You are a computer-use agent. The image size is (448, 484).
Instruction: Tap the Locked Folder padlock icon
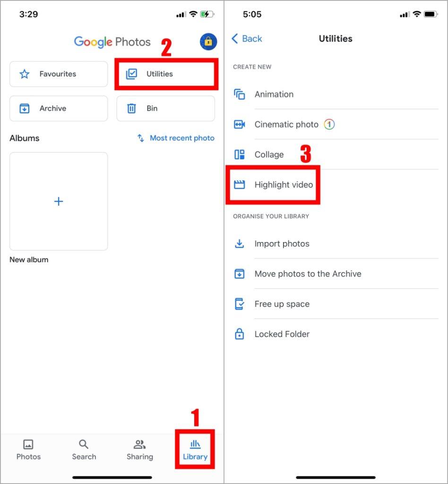click(240, 334)
